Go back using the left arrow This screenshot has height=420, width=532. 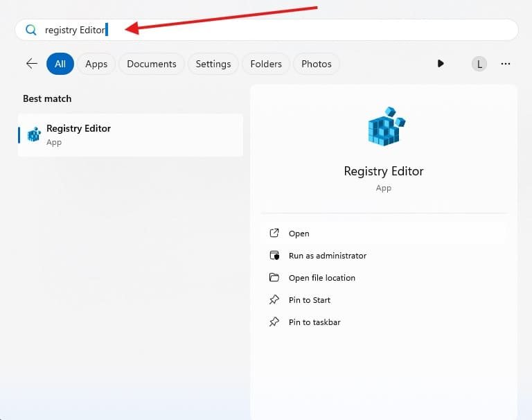coord(32,64)
